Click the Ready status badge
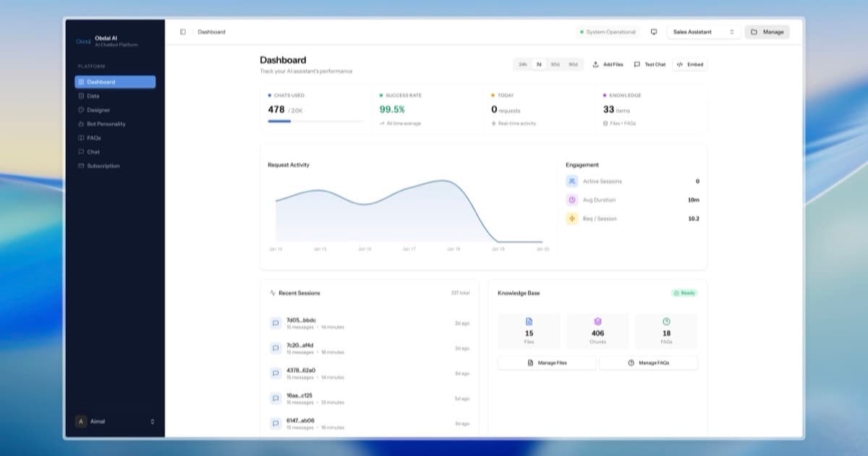Image resolution: width=868 pixels, height=456 pixels. [x=684, y=293]
